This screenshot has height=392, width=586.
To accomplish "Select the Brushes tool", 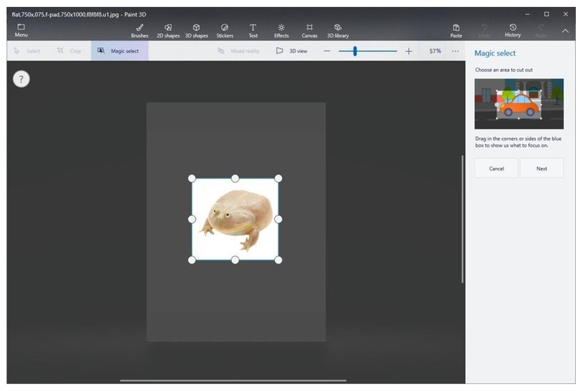I will click(x=139, y=30).
